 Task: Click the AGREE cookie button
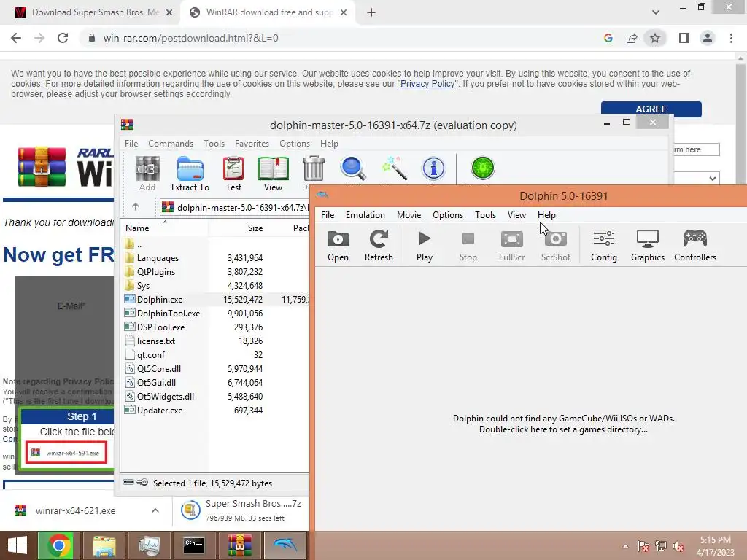tap(651, 109)
